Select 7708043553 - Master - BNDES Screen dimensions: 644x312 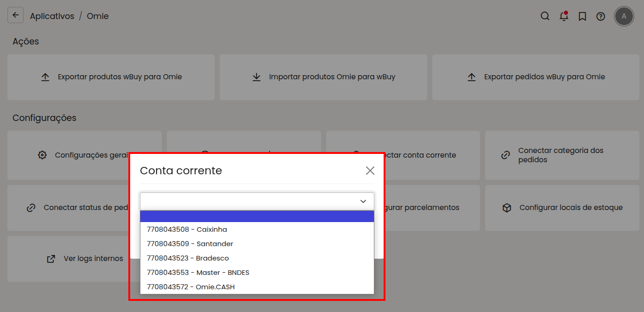[198, 273]
